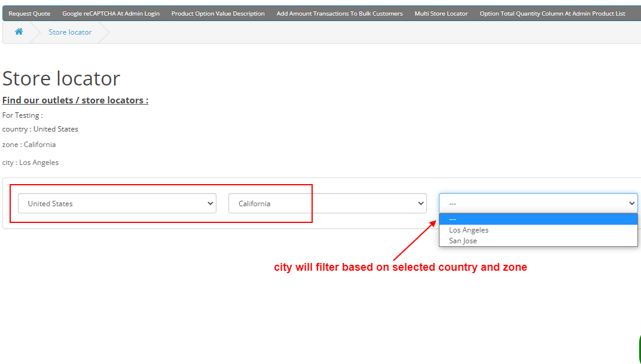Click the Find our outlets heading link
Image resolution: width=641 pixels, height=364 pixels.
click(x=75, y=100)
